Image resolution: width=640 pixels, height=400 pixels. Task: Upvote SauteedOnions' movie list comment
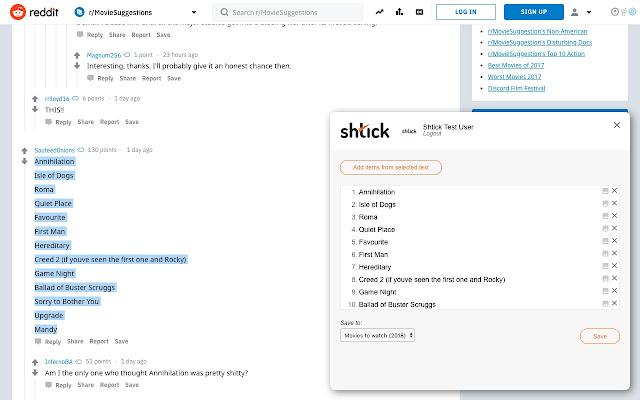[x=24, y=151]
